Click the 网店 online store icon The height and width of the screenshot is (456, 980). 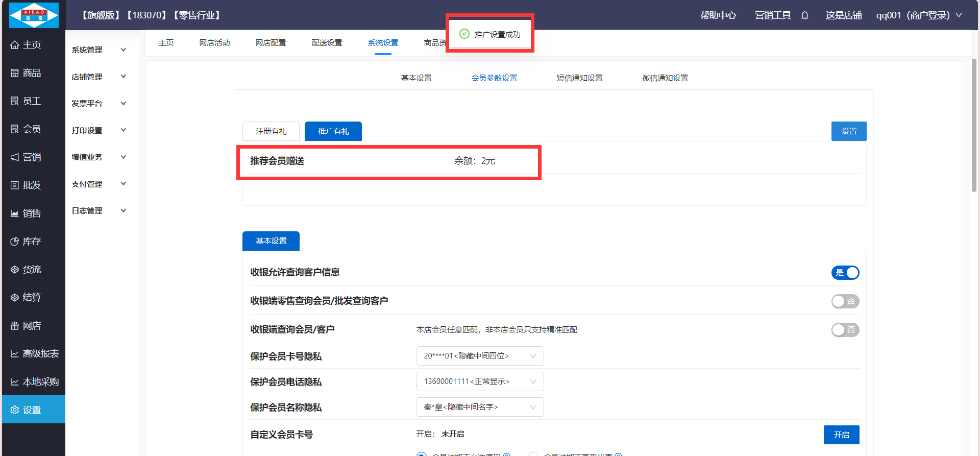click(x=15, y=326)
